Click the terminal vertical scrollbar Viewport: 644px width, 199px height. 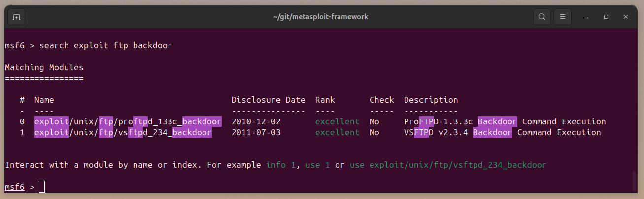pos(634,181)
